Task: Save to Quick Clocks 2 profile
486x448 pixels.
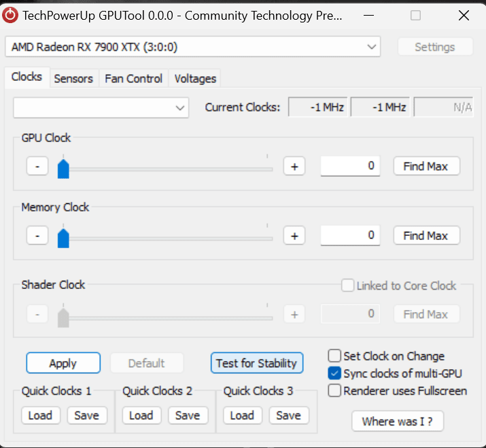Action: pyautogui.click(x=188, y=415)
